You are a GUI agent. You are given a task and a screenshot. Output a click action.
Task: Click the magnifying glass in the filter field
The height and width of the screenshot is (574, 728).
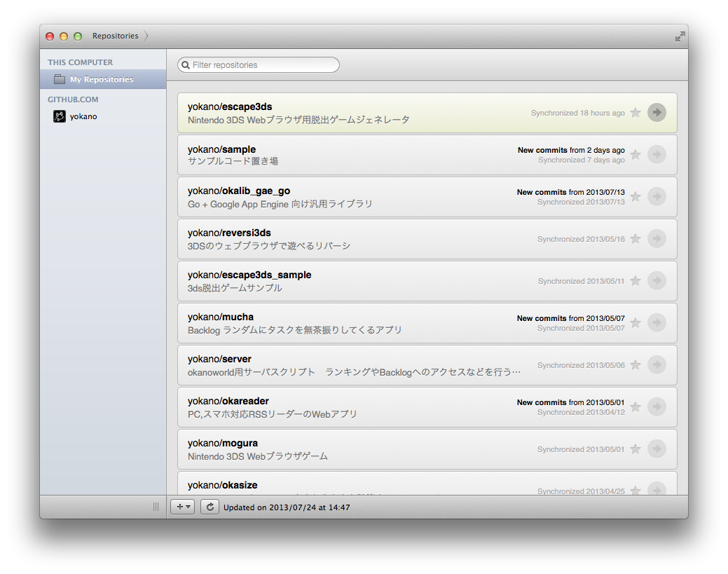[184, 64]
